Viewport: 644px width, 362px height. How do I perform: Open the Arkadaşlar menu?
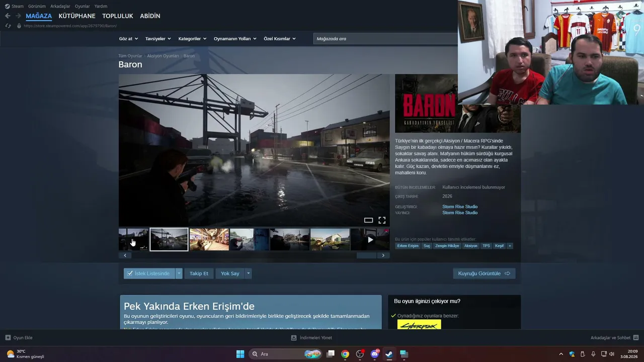[x=60, y=6]
